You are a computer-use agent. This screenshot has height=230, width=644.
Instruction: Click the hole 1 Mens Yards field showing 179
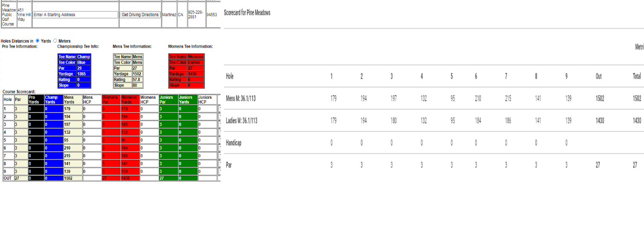click(x=72, y=109)
